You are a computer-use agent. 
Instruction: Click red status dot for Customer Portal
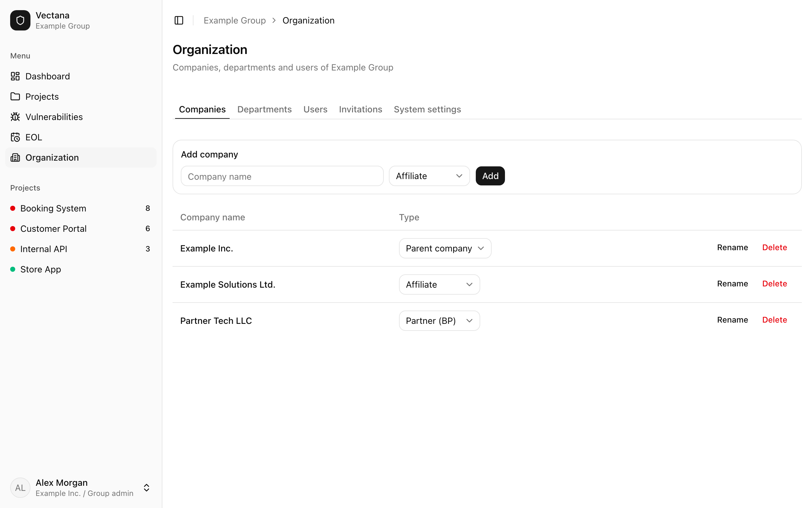coord(13,229)
